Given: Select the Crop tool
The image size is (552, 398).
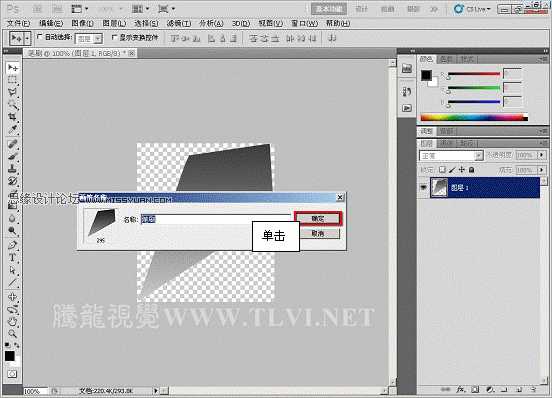Looking at the screenshot, I should coord(12,117).
